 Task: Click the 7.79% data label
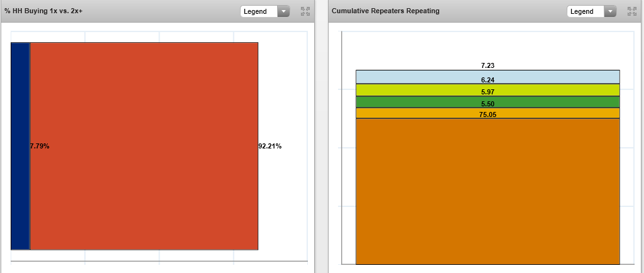point(40,147)
